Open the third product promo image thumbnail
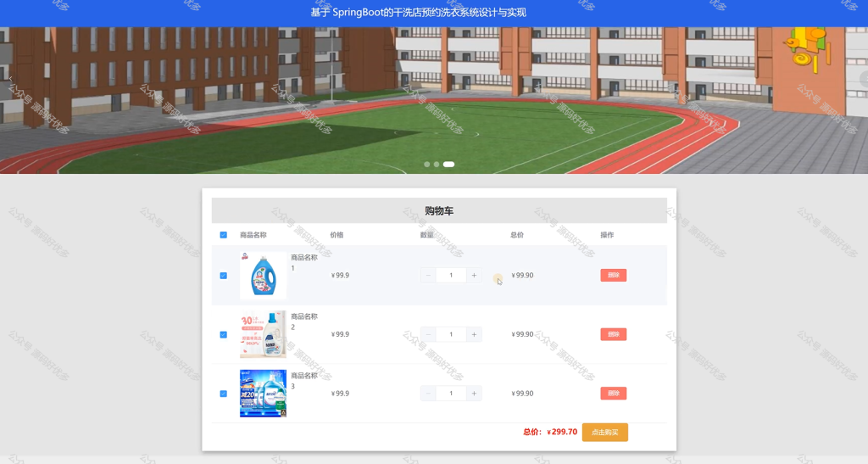 263,394
